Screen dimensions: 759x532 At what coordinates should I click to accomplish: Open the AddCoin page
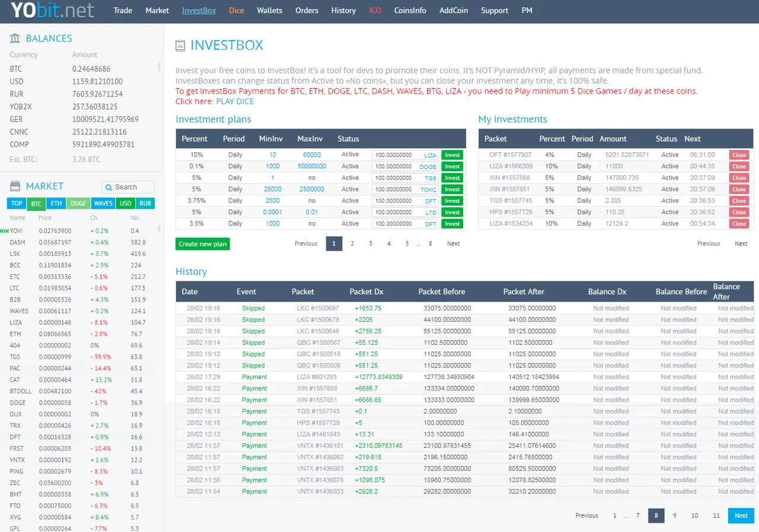pyautogui.click(x=454, y=10)
